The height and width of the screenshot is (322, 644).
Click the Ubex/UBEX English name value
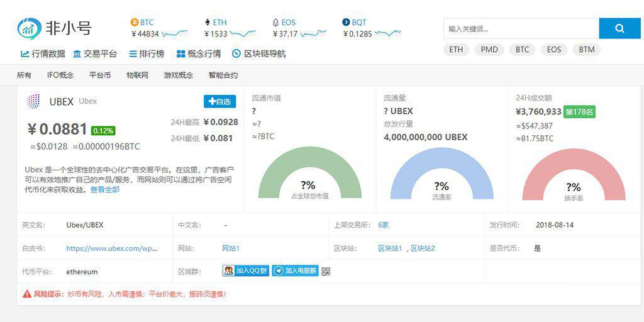pyautogui.click(x=85, y=225)
